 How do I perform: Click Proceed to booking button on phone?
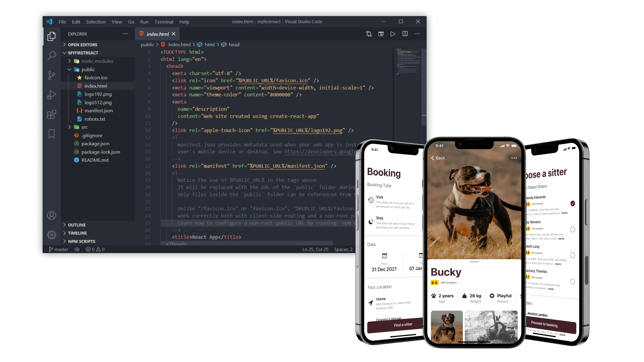tap(544, 324)
